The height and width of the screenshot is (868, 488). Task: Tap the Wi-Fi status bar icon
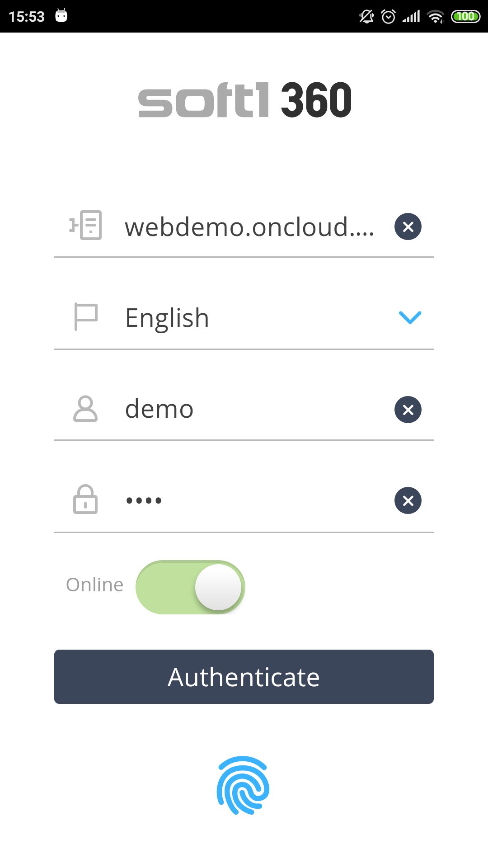point(435,17)
